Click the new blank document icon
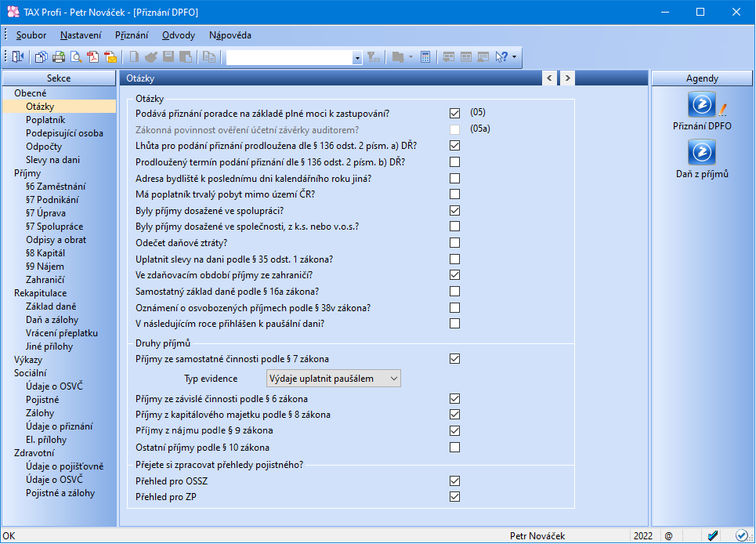Image resolution: width=756 pixels, height=544 pixels. [x=134, y=57]
